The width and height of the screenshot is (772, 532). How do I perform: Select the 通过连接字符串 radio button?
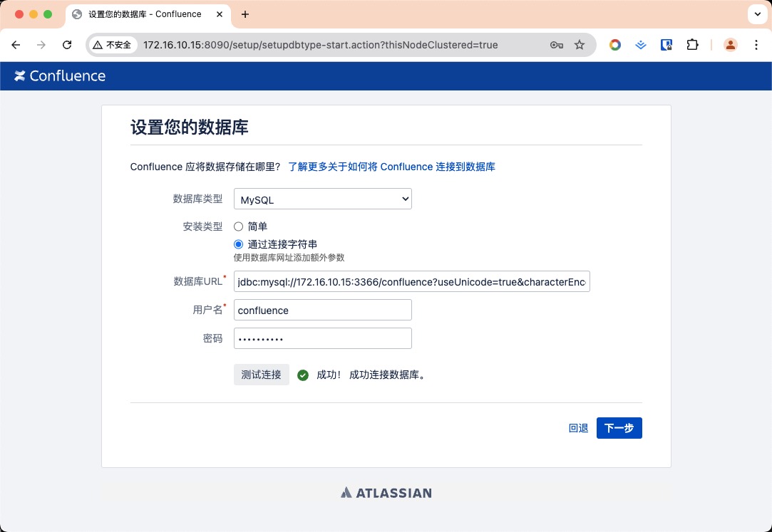239,244
